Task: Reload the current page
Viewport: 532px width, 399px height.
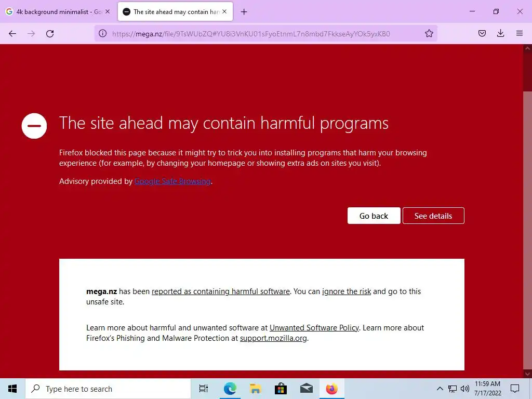Action: pyautogui.click(x=50, y=34)
